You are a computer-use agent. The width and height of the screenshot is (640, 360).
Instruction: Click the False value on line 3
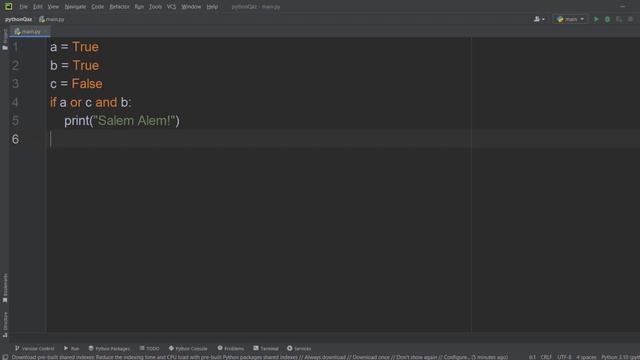coord(87,84)
